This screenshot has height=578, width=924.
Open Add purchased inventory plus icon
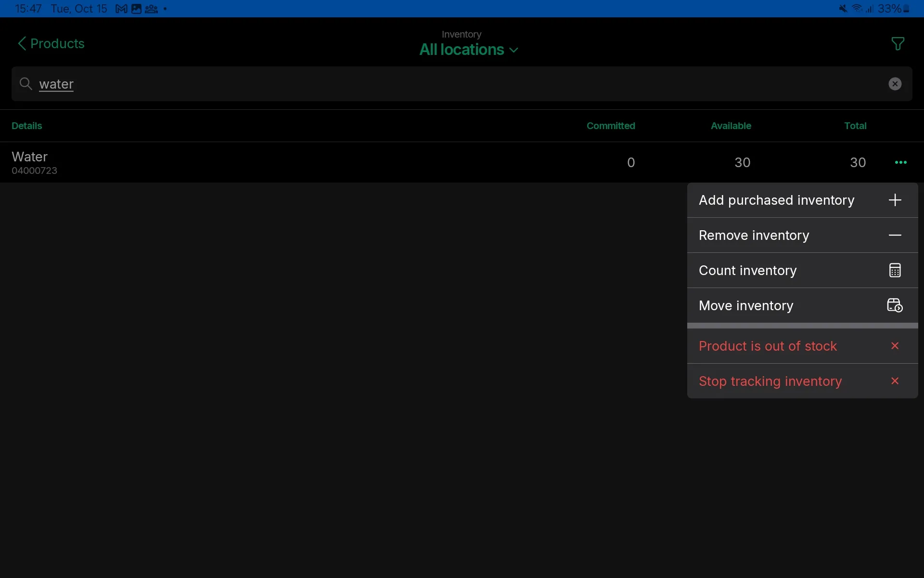coord(895,200)
